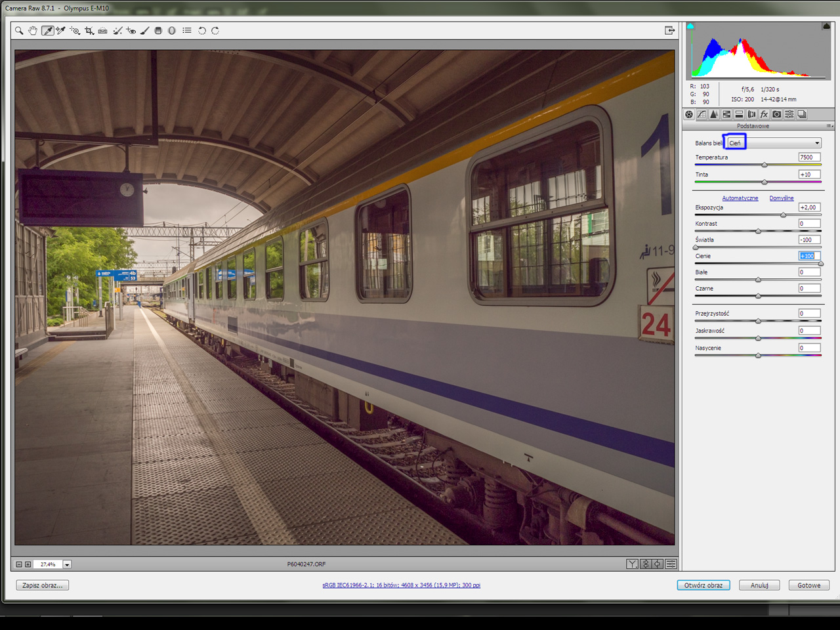This screenshot has height=630, width=840.
Task: Open the Effects (fx) tab
Action: click(764, 114)
